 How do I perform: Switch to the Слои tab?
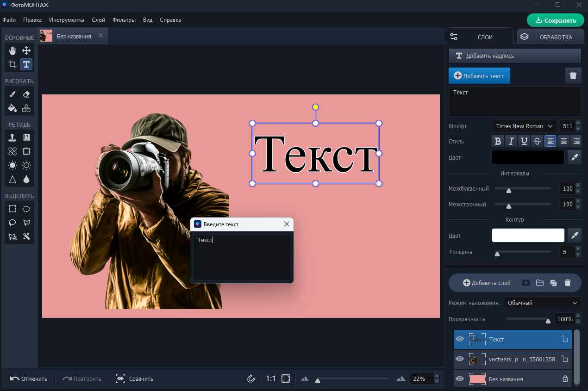click(x=480, y=37)
